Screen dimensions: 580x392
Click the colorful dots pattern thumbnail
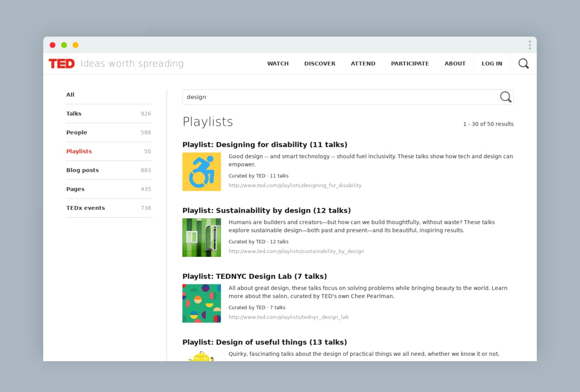coord(202,303)
